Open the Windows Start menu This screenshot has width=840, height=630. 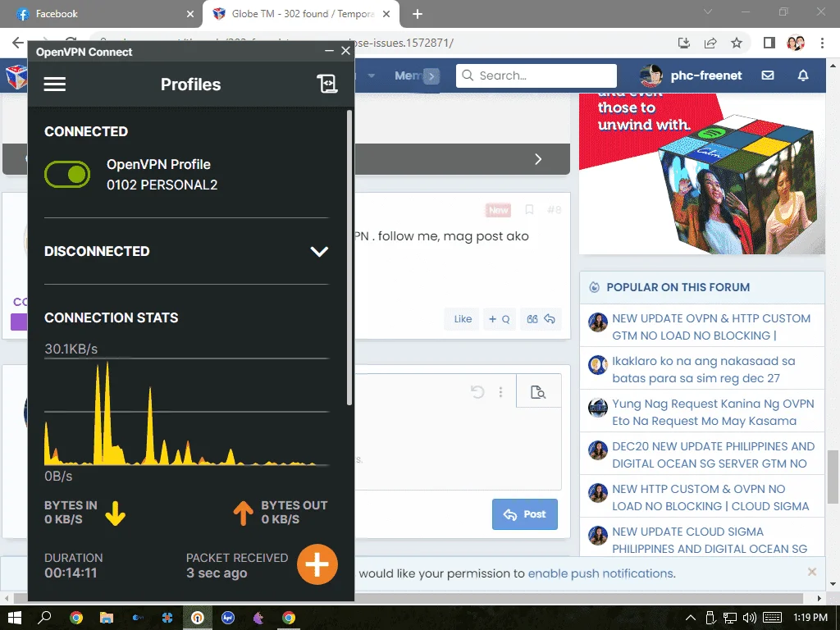pos(15,618)
